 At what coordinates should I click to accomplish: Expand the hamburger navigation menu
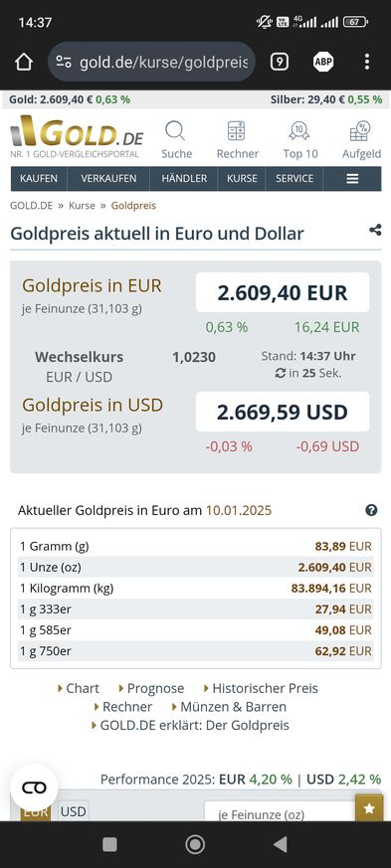[353, 179]
